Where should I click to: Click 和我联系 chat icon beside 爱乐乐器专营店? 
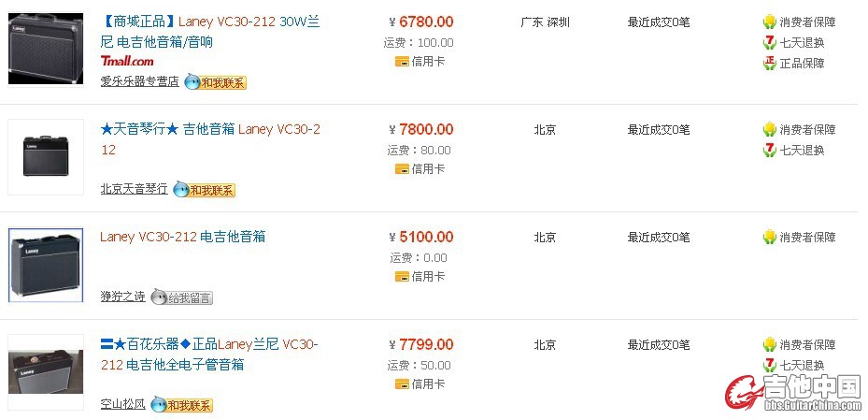pyautogui.click(x=215, y=82)
